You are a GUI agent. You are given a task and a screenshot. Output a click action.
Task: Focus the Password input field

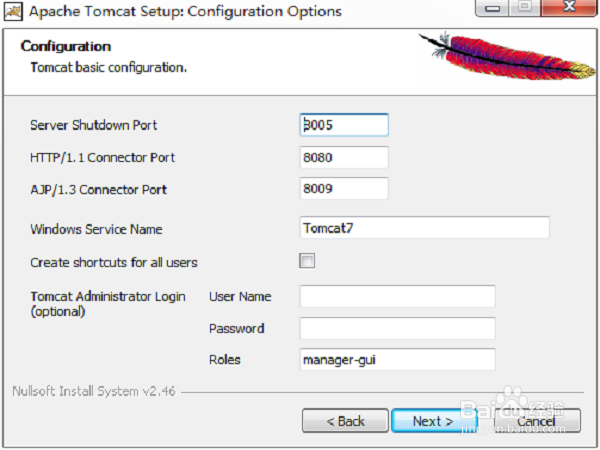(397, 328)
